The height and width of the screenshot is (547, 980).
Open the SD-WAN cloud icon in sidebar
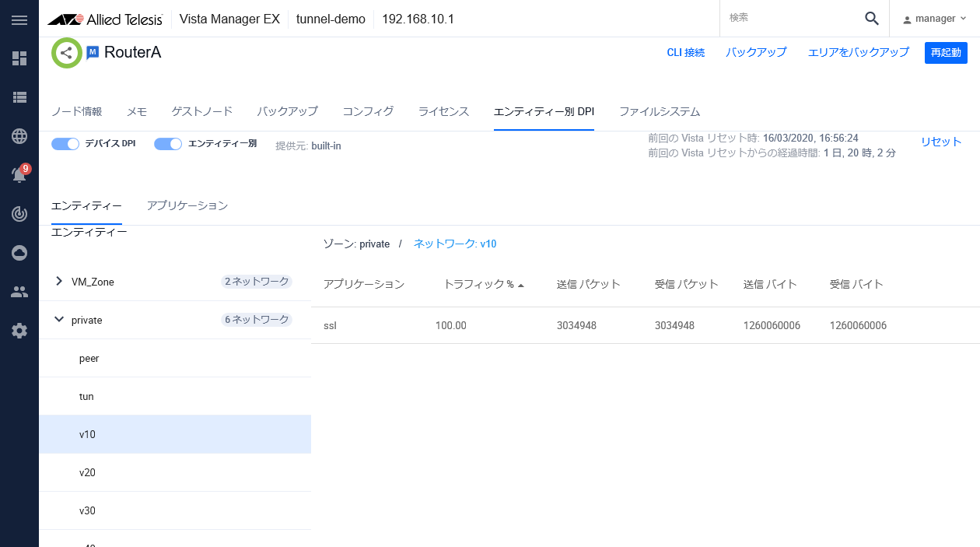pyautogui.click(x=19, y=252)
